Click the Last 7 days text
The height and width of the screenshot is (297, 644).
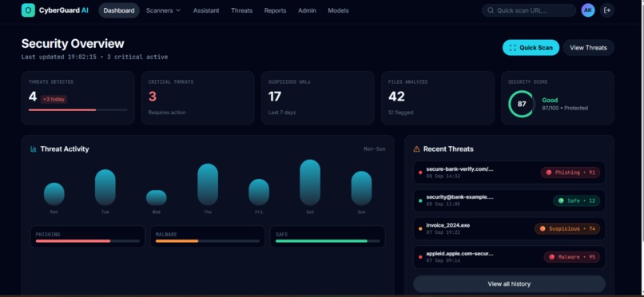pos(282,113)
